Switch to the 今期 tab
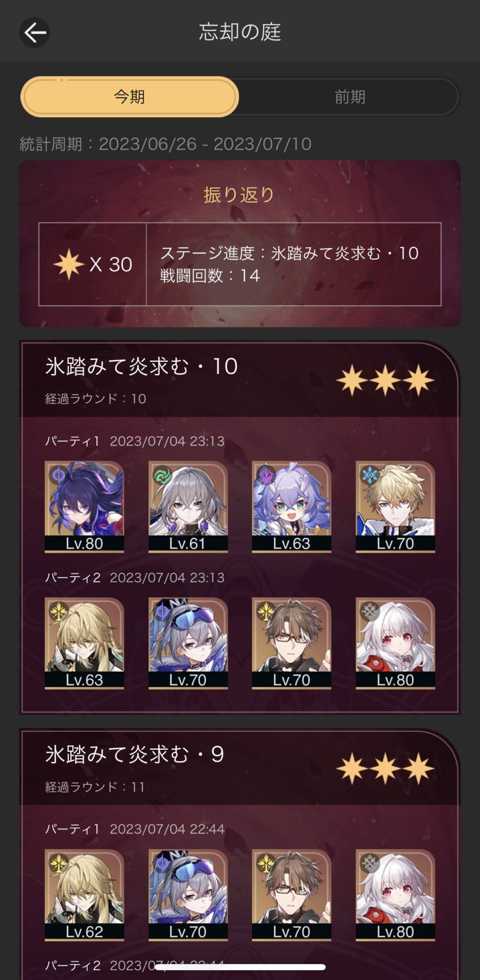 point(130,96)
